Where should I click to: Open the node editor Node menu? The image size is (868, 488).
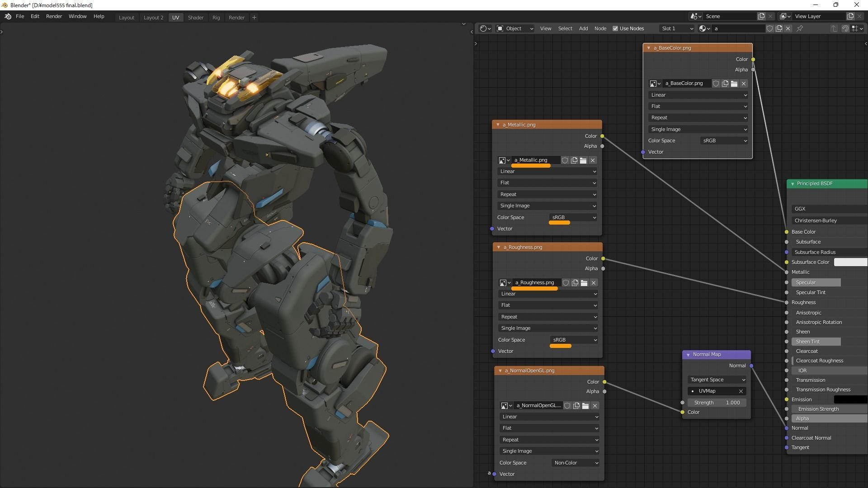[x=600, y=28]
